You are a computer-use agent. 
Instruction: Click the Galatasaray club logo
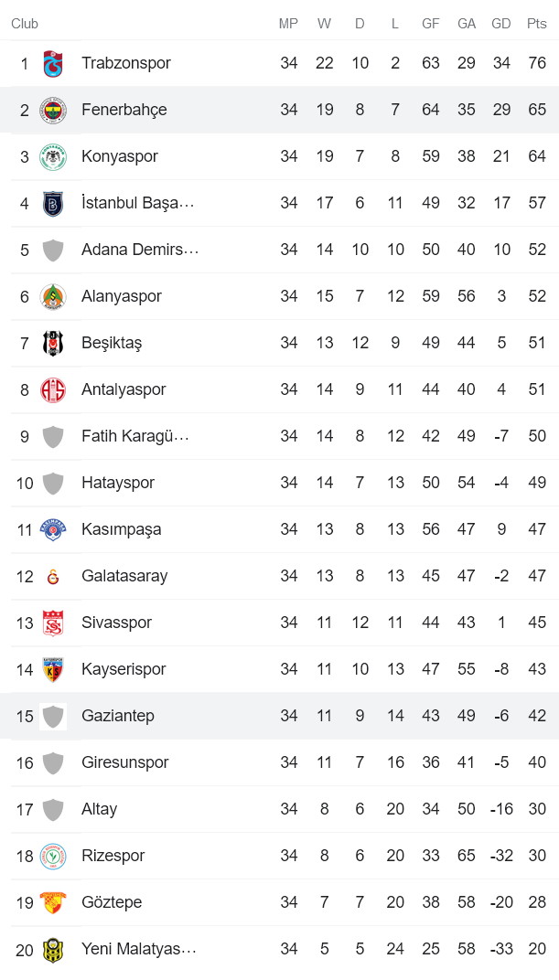(x=52, y=576)
